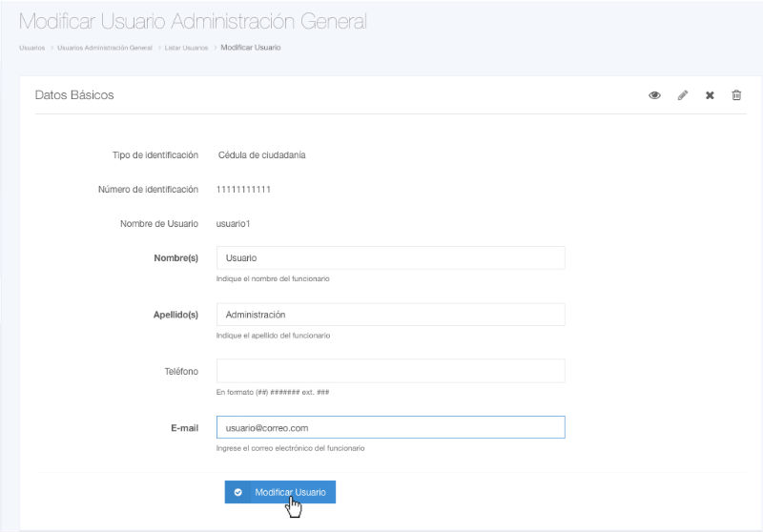Click the E-mail field containing usuario@correo.com
763x532 pixels.
[x=390, y=427]
